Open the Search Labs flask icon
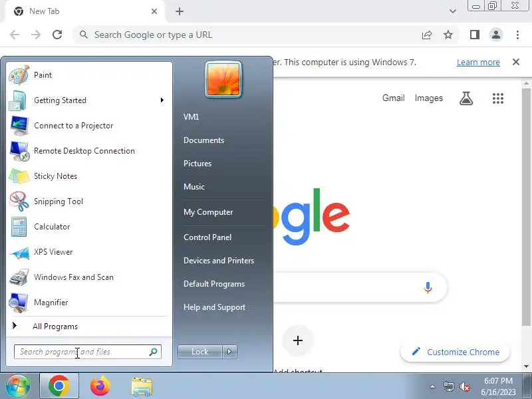This screenshot has height=399, width=532. tap(466, 98)
